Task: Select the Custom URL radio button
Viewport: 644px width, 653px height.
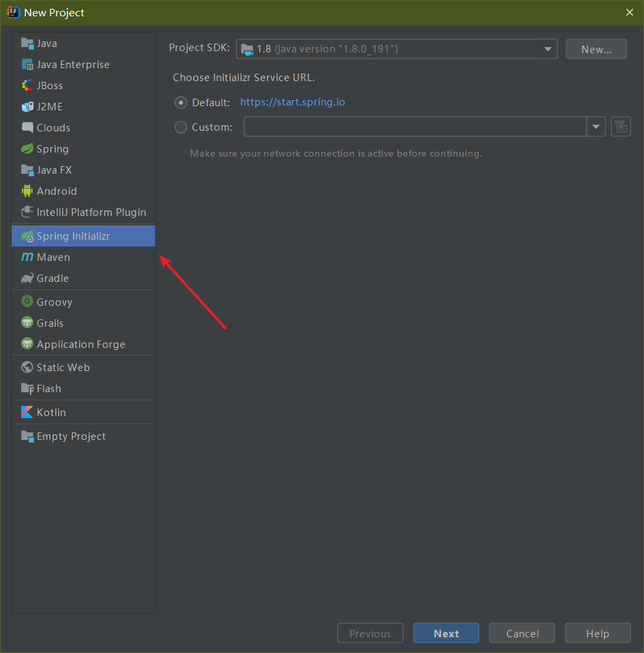Action: pyautogui.click(x=180, y=127)
